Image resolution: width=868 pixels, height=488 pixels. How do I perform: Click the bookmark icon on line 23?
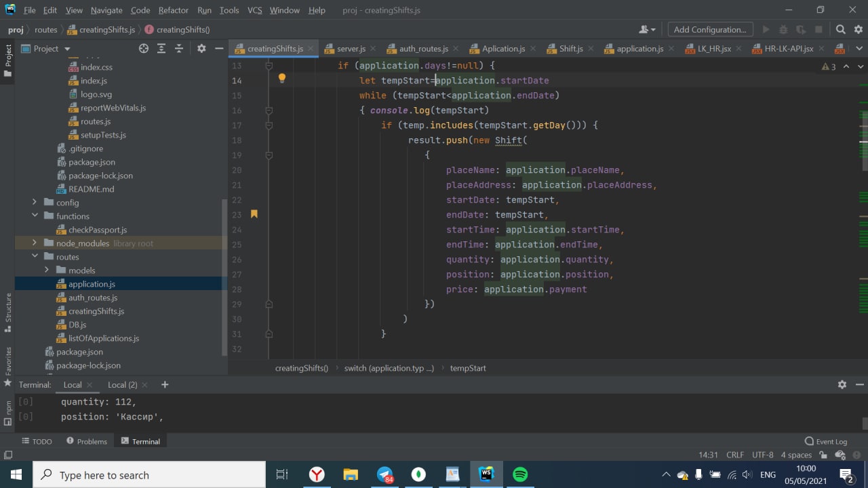tap(254, 213)
